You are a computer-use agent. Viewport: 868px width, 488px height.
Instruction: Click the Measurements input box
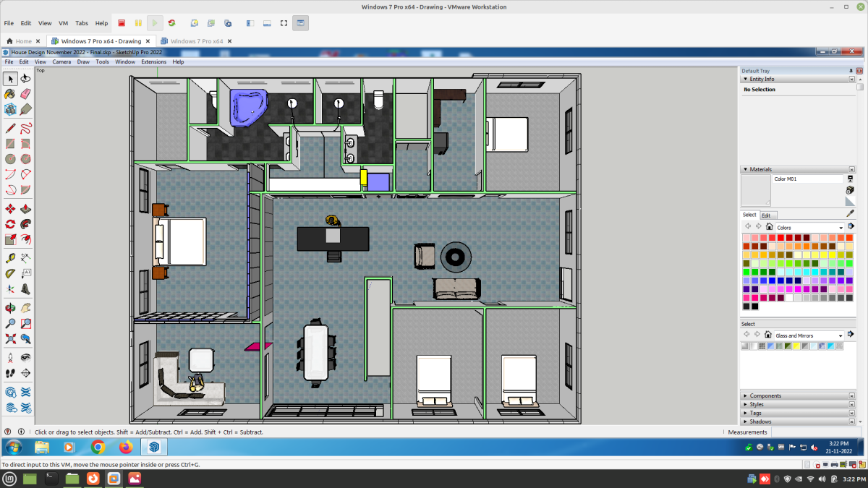click(x=817, y=432)
